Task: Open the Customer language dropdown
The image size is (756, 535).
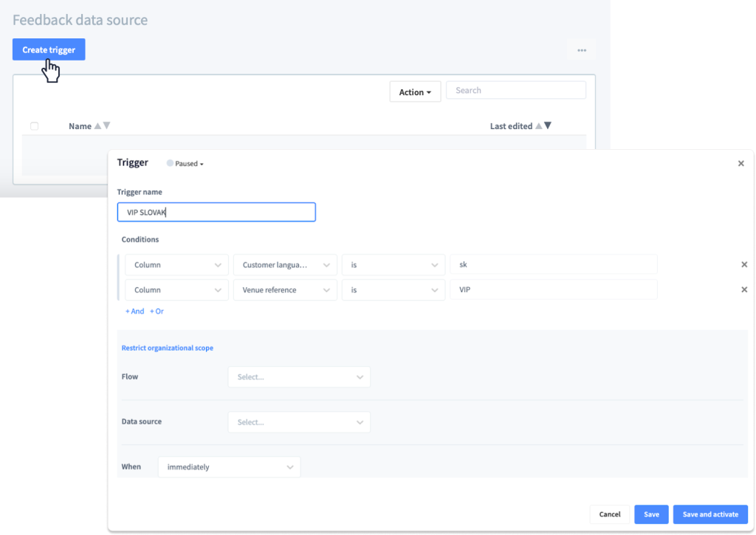Action: point(285,265)
